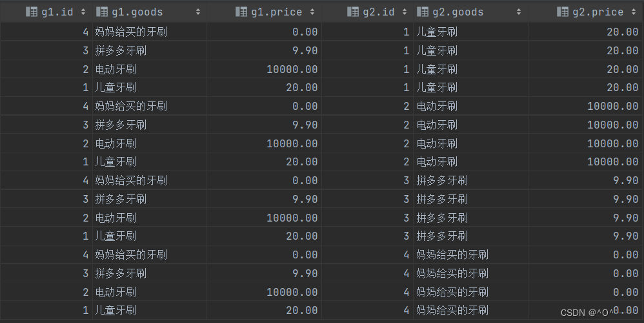Select g1.goods 儿童牙刷 in row with g2.goods 妈妈给买的牙刷
This screenshot has width=644, height=323.
click(116, 310)
